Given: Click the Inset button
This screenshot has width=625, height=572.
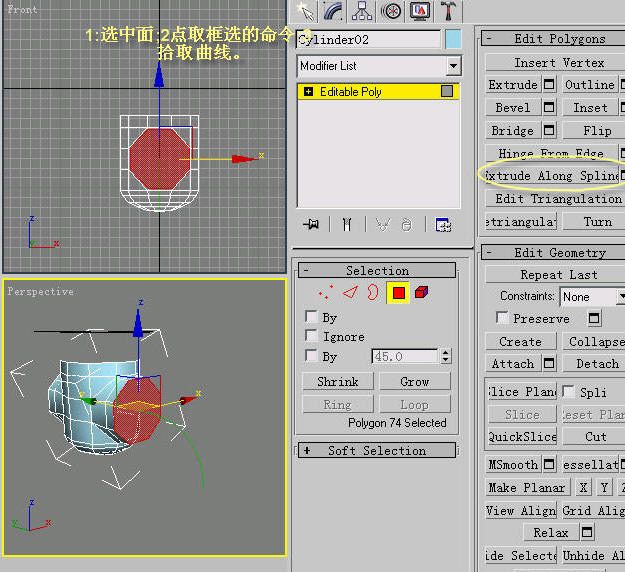Looking at the screenshot, I should [590, 108].
